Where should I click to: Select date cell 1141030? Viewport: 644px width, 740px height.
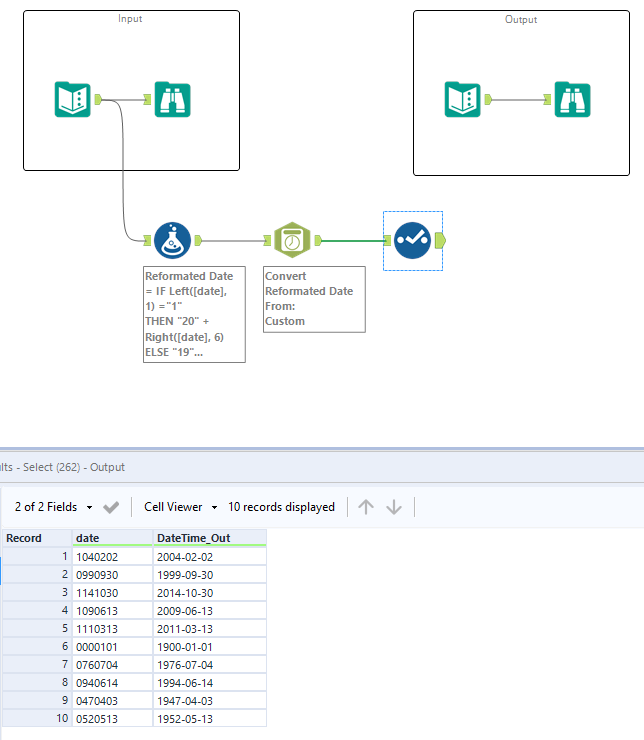(112, 593)
